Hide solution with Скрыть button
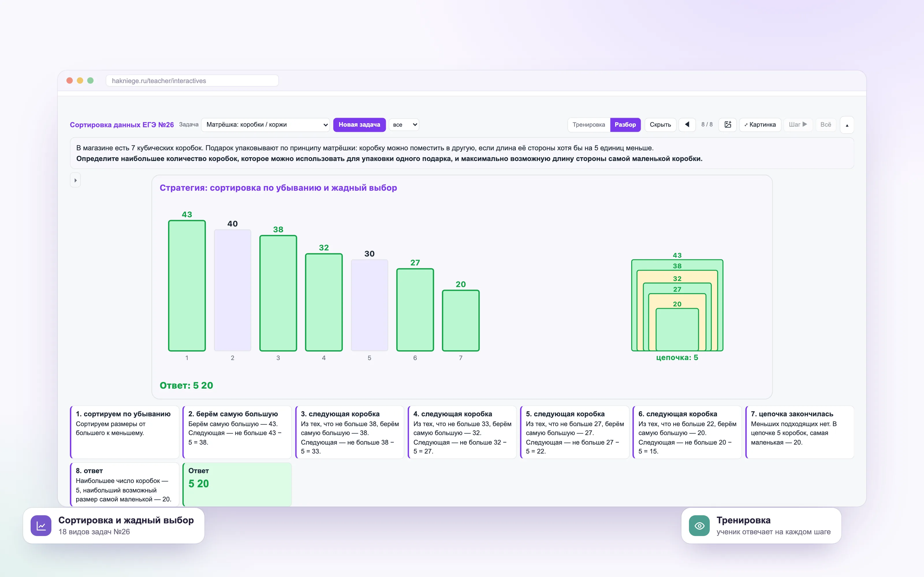The image size is (924, 577). [x=660, y=124]
